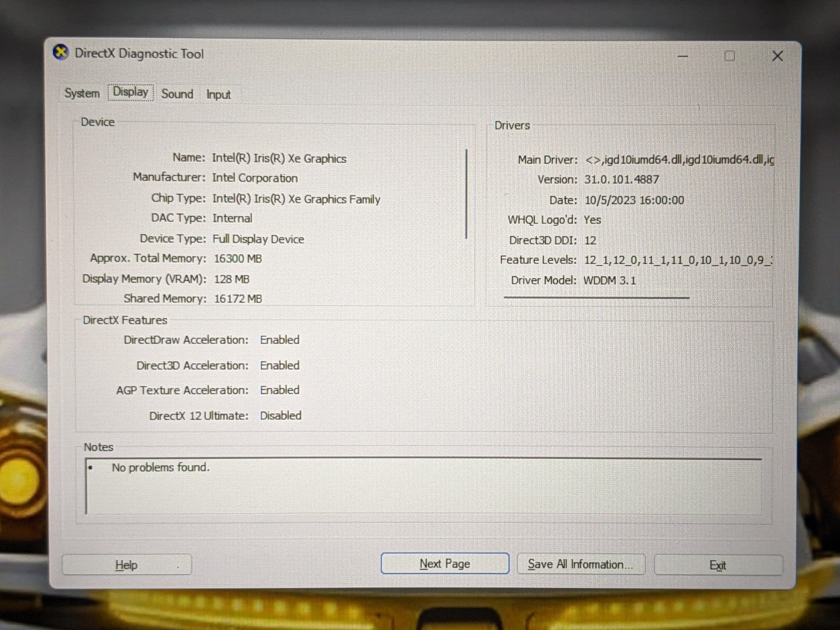This screenshot has width=840, height=630.
Task: Go to the Input tab
Action: [218, 94]
